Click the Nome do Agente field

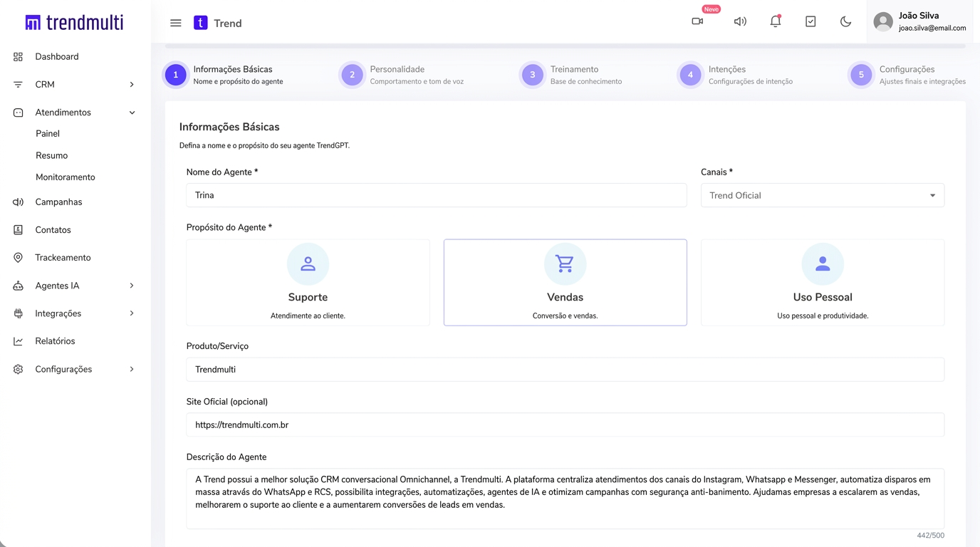(437, 195)
